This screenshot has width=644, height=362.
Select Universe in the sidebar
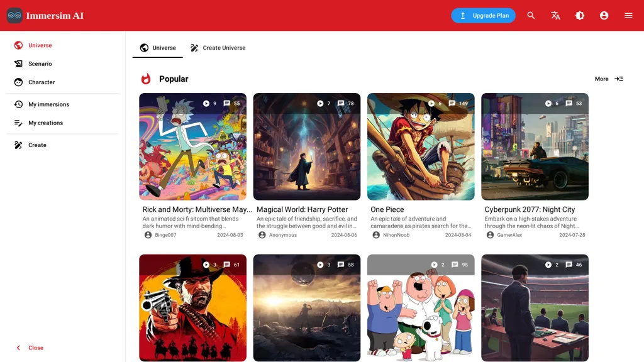pos(62,45)
